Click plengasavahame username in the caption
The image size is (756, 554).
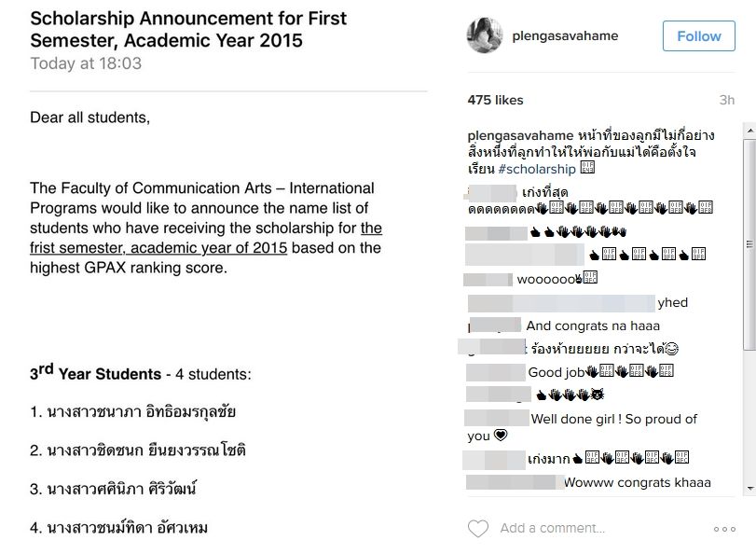tap(520, 135)
